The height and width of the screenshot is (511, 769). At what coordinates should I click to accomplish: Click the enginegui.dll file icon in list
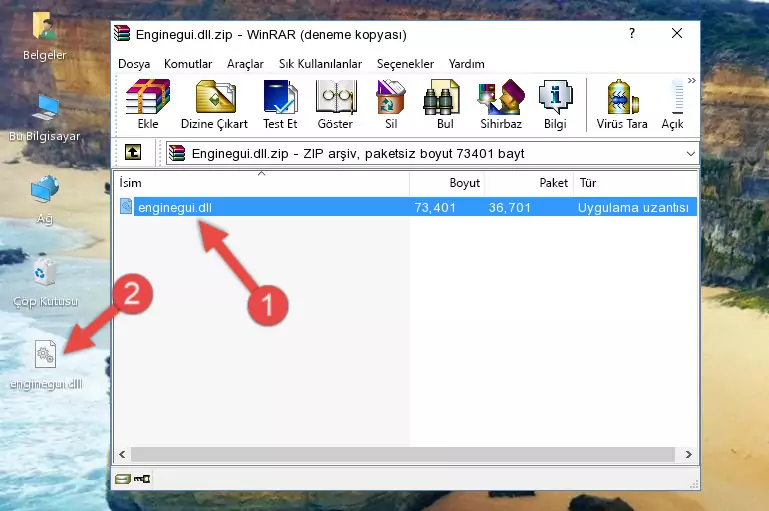coord(126,206)
